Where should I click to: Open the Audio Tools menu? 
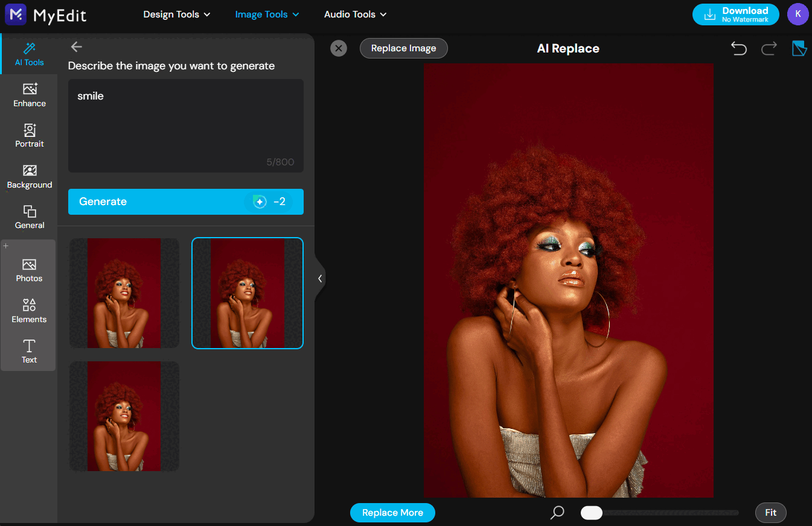354,14
